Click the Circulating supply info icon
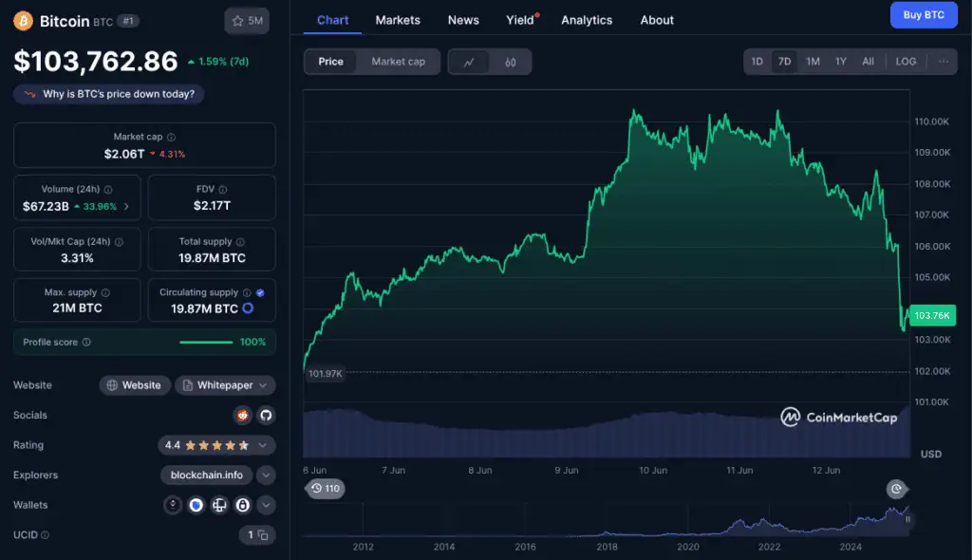This screenshot has width=972, height=560. pyautogui.click(x=247, y=292)
